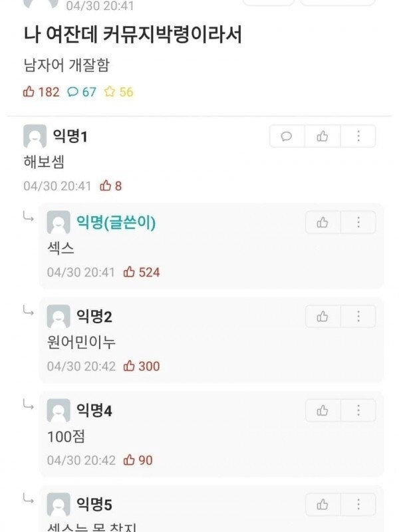
Task: Click 익명2's profile avatar
Action: coord(59,317)
